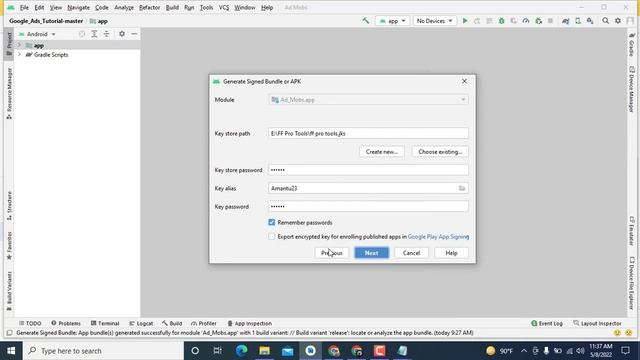640x360 pixels.
Task: Click the Help button in dialog
Action: [x=451, y=253]
